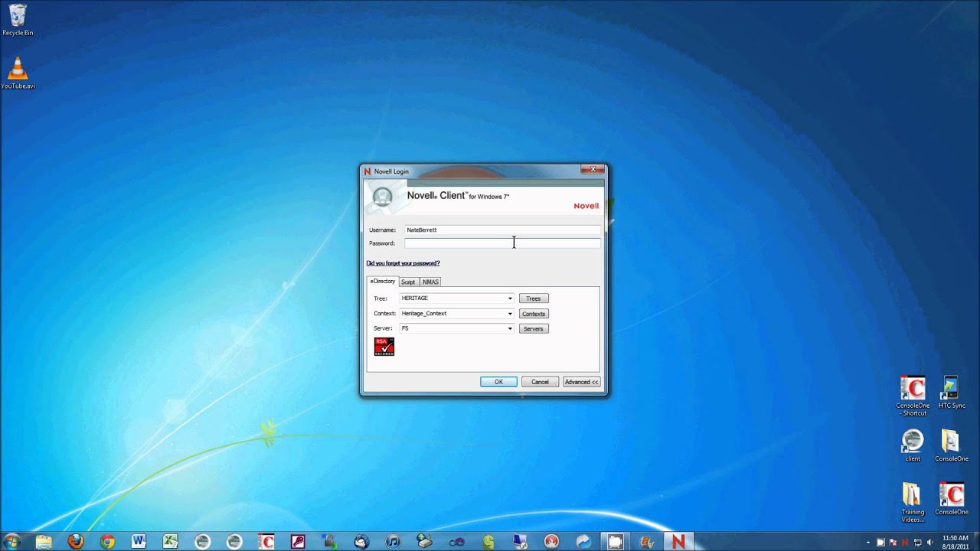Click the Contexts browse button
The width and height of the screenshot is (980, 551).
[534, 314]
